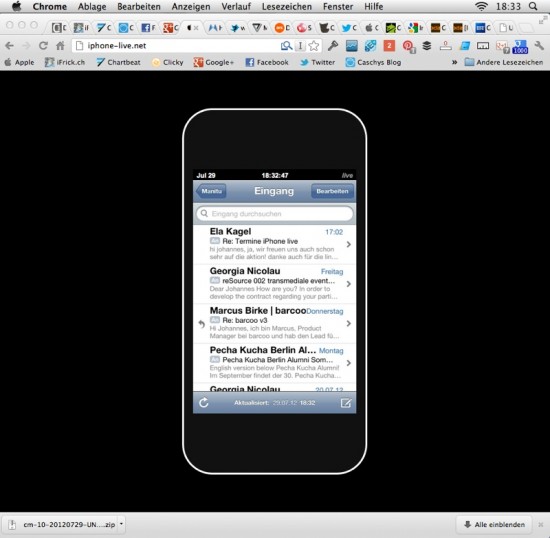This screenshot has height=538, width=550.
Task: Open the Hilfe menu
Action: coord(374,7)
